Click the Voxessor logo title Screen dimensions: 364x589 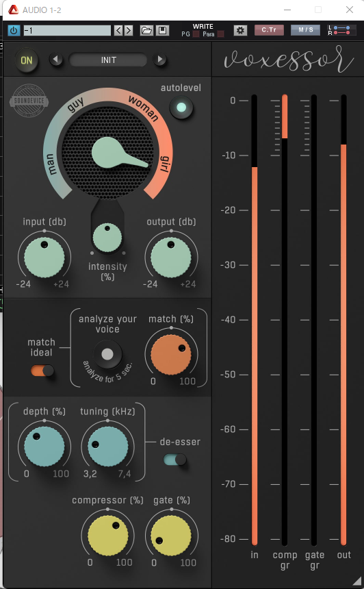(x=288, y=60)
